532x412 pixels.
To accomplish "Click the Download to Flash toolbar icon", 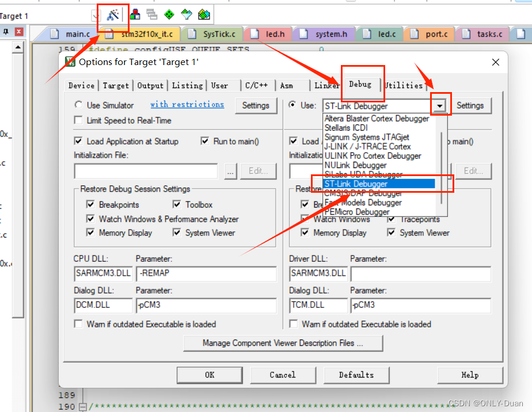I will point(135,15).
